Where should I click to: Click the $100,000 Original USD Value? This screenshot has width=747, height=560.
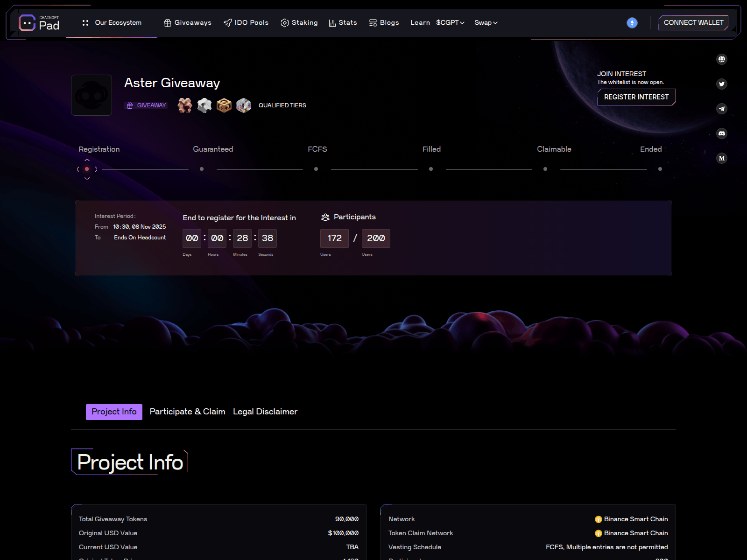pyautogui.click(x=343, y=533)
